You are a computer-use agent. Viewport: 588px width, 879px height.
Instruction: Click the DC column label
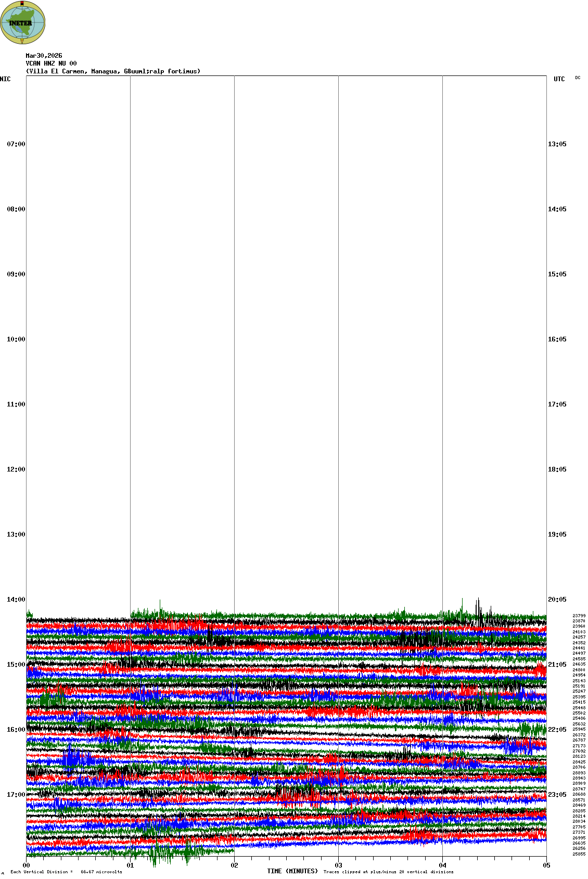pyautogui.click(x=578, y=78)
